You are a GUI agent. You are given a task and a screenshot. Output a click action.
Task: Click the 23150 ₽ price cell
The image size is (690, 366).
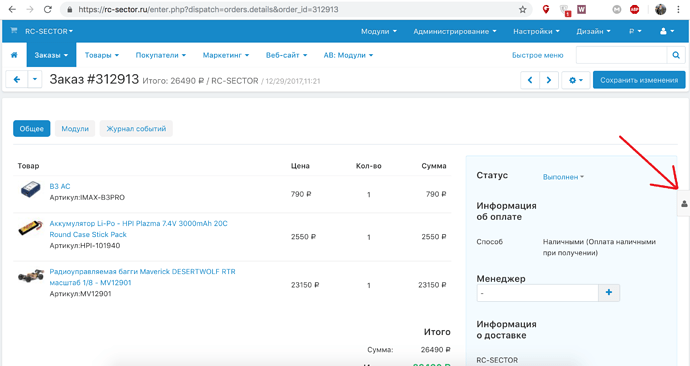coord(305,285)
